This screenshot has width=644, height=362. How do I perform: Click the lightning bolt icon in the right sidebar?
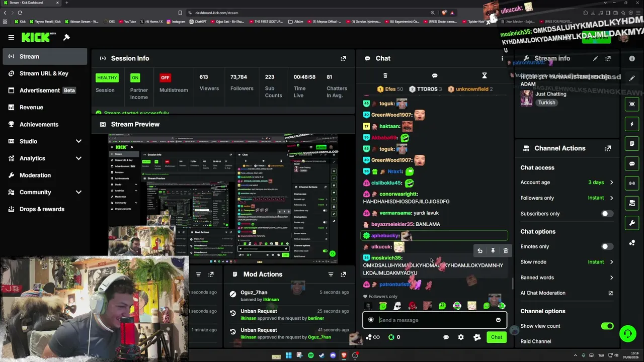[632, 124]
